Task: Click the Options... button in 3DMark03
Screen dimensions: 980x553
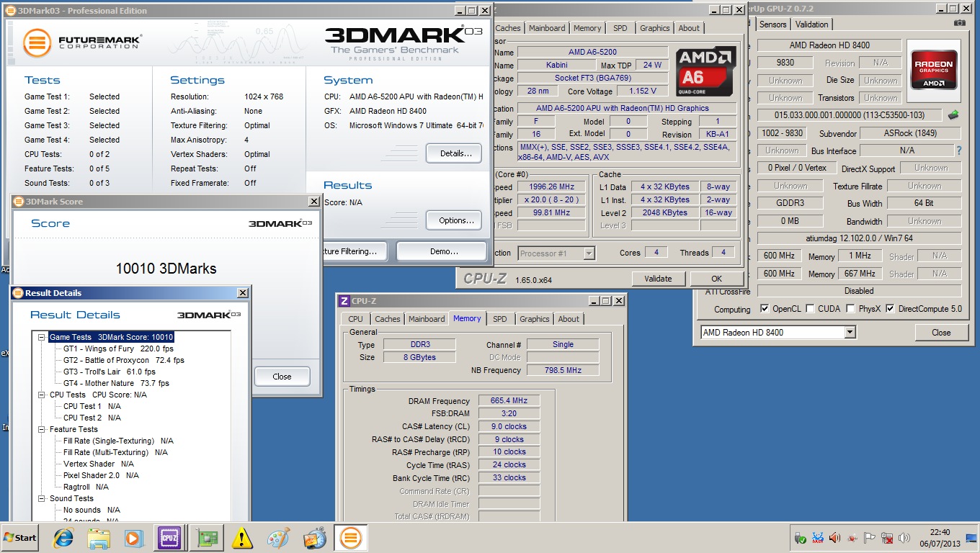Action: (454, 220)
